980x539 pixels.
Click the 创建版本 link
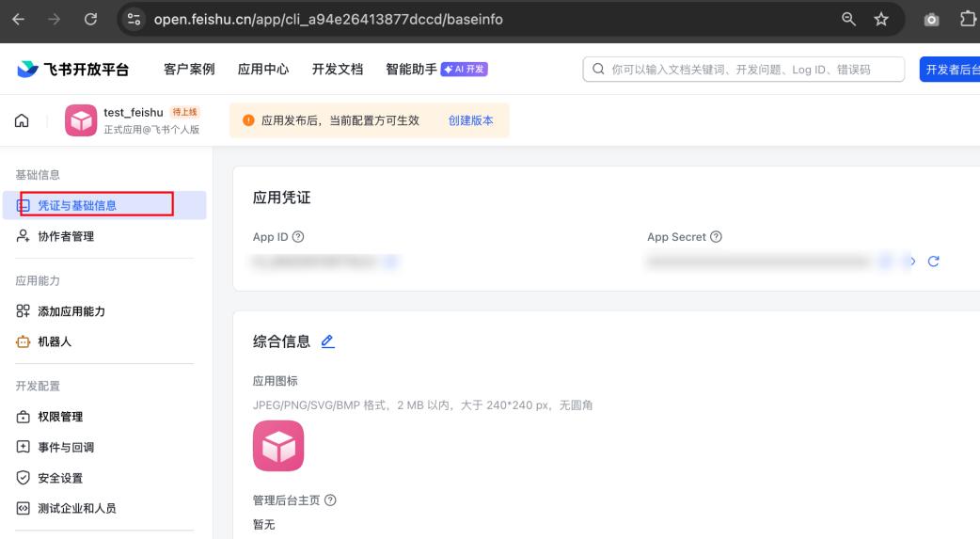pyautogui.click(x=470, y=120)
